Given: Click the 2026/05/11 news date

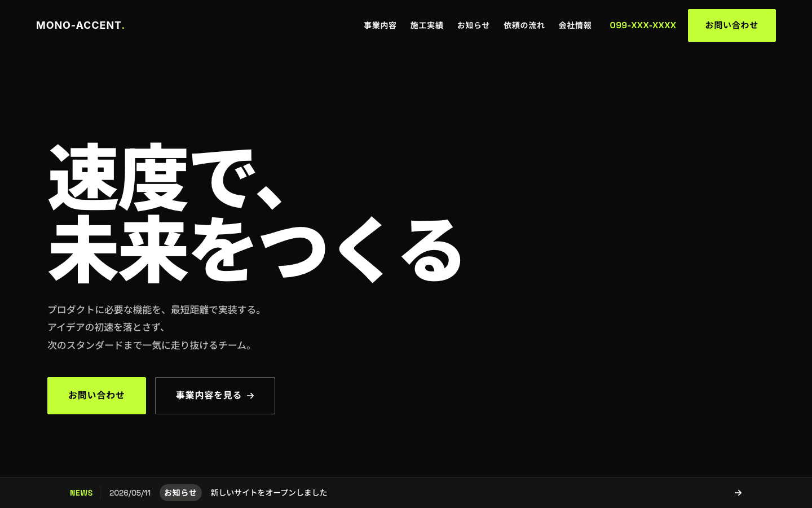Looking at the screenshot, I should (x=130, y=493).
